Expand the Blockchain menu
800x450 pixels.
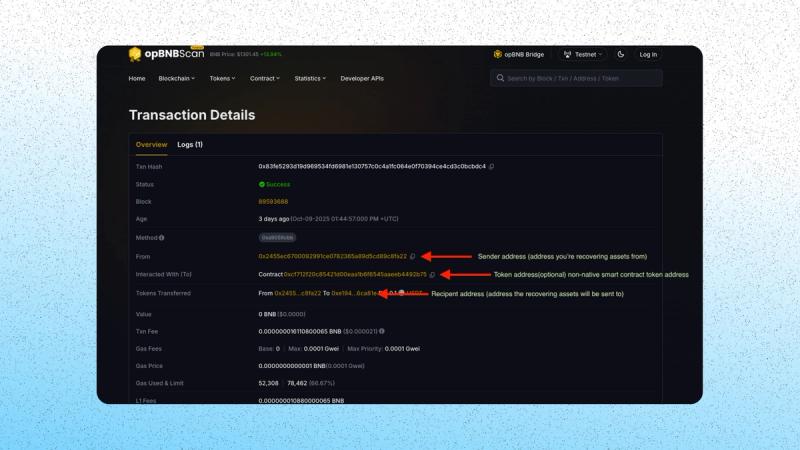[177, 79]
